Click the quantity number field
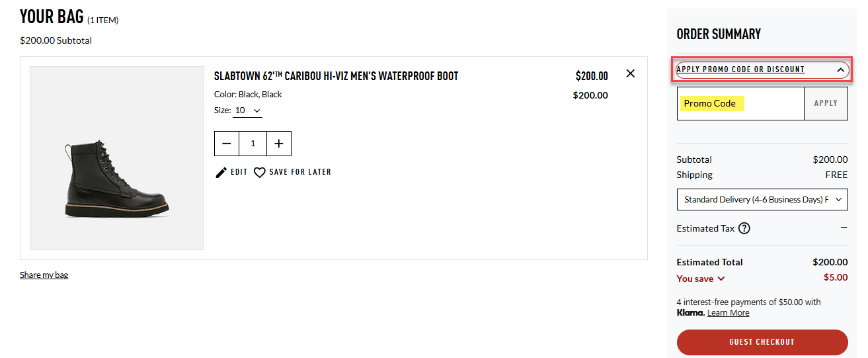Viewport: 868px width, 358px height. pos(253,144)
